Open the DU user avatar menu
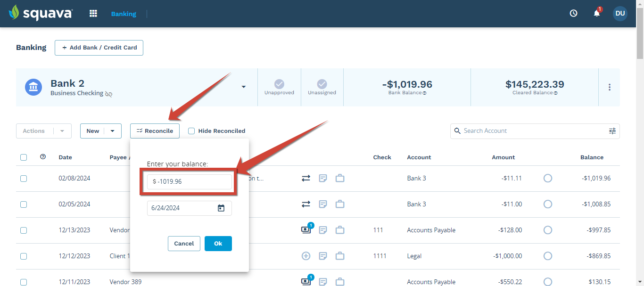Image resolution: width=644 pixels, height=286 pixels. tap(620, 13)
